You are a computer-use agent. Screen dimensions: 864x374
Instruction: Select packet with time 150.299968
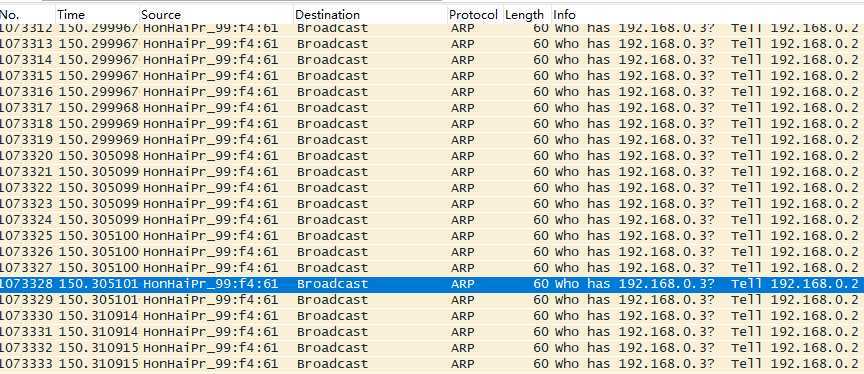click(432, 107)
